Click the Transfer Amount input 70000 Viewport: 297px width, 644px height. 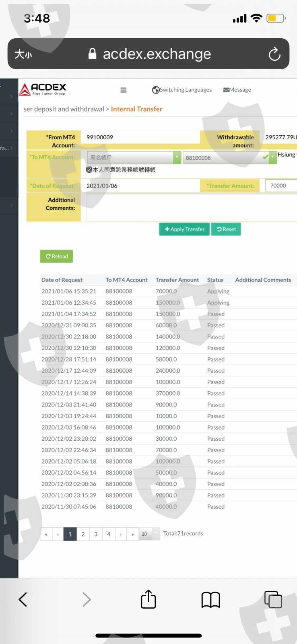point(281,186)
